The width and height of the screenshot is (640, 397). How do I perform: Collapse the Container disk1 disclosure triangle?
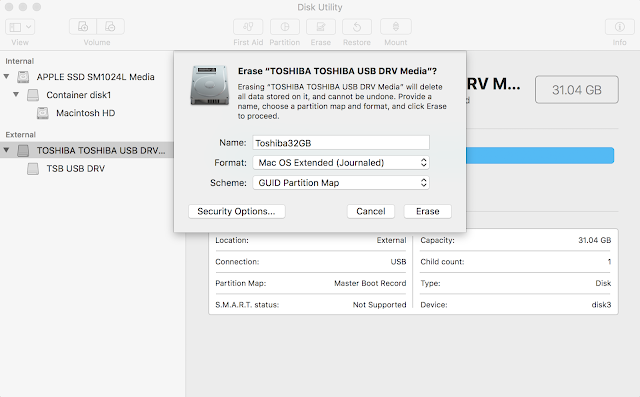pos(16,94)
